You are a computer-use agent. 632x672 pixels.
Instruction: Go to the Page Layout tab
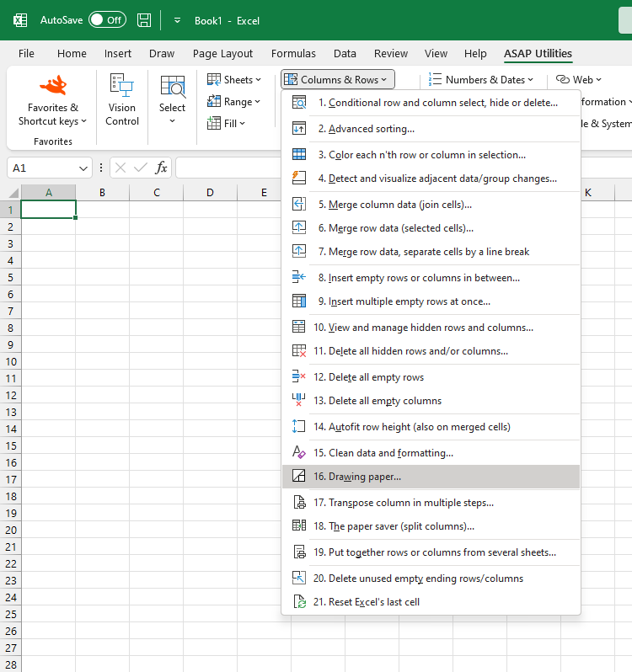[222, 54]
